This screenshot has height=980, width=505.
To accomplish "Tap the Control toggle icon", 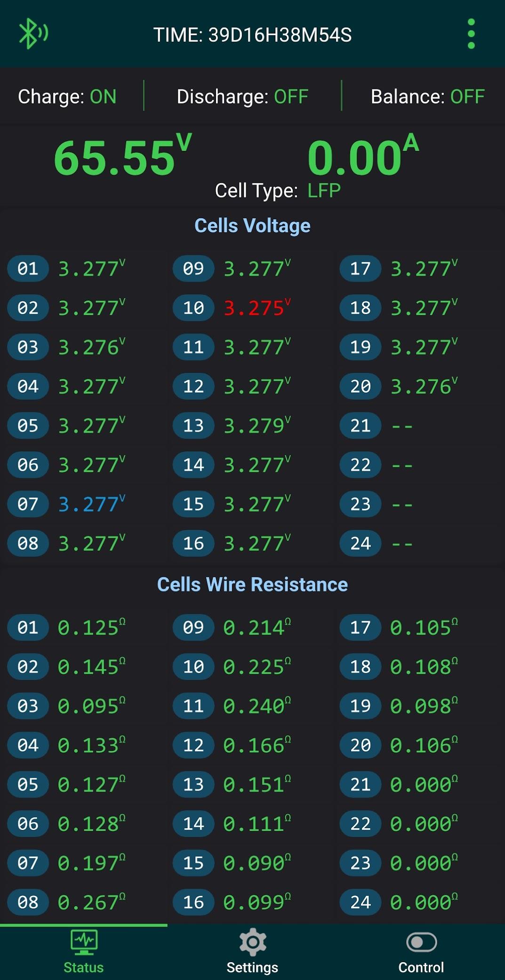I will 421,942.
